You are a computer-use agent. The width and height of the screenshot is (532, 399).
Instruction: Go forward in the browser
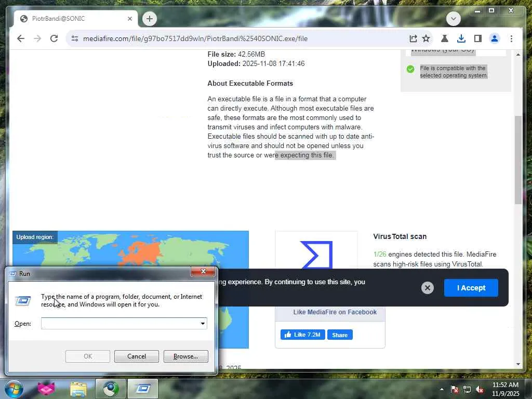[x=37, y=38]
